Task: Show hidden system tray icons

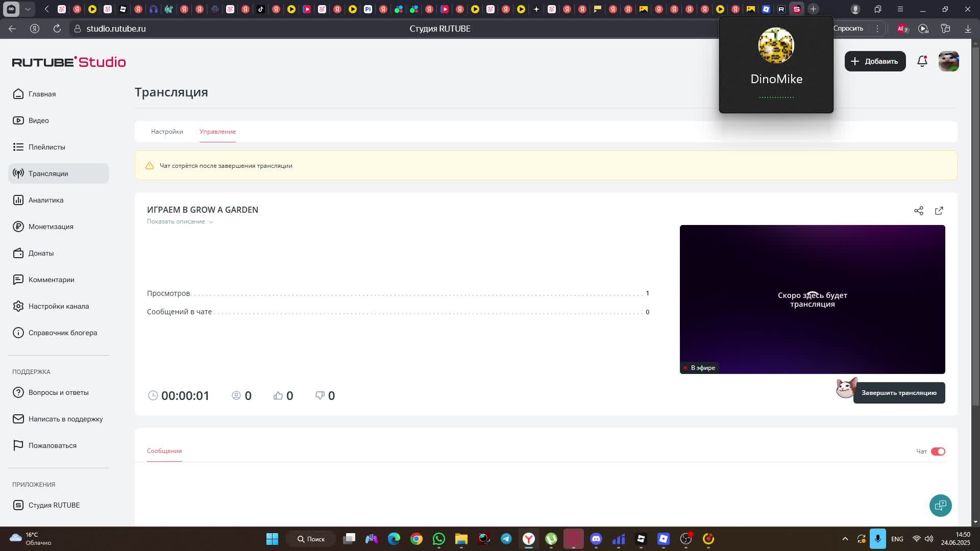Action: 845,539
